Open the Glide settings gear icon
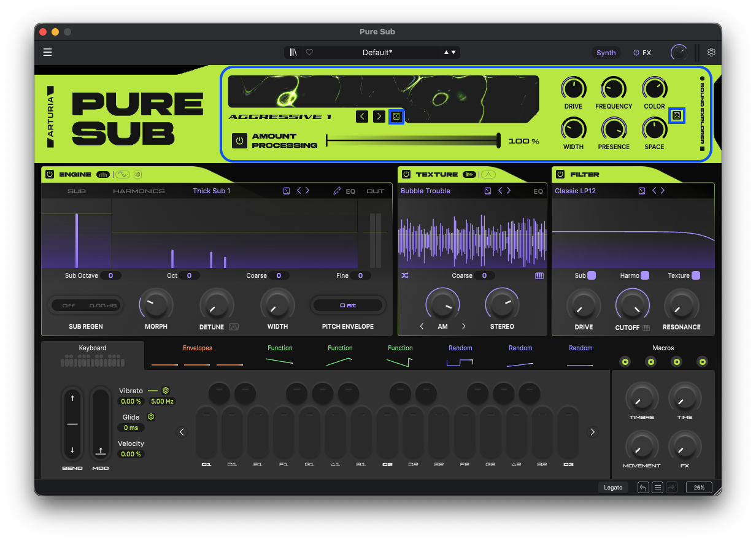This screenshot has height=541, width=756. (x=151, y=416)
